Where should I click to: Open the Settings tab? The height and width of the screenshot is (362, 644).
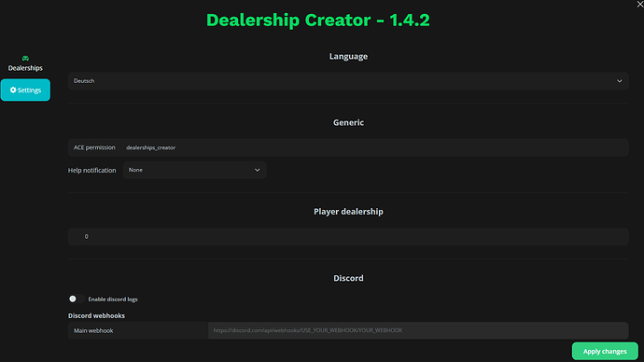pos(25,90)
